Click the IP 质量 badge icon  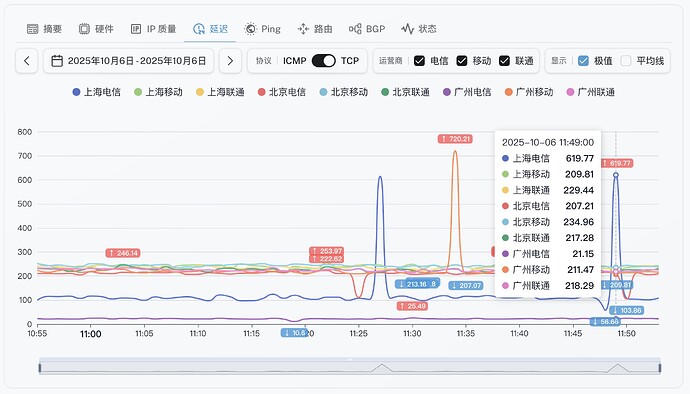point(136,29)
